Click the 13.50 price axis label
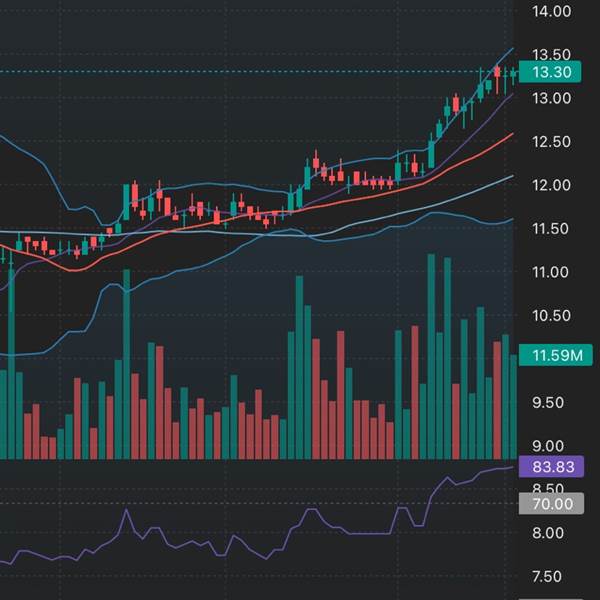 coord(551,54)
